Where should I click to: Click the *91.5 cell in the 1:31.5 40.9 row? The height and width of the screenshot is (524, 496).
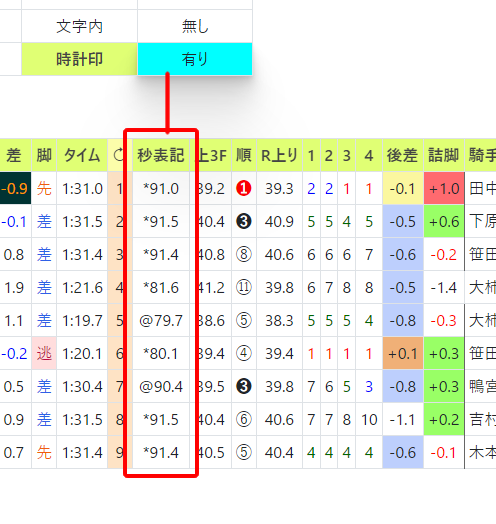(x=161, y=222)
